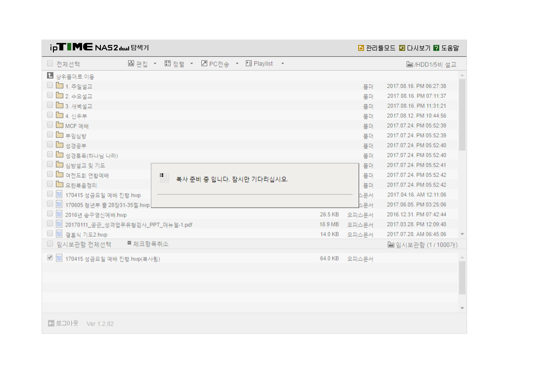Click the 다시보기 text link

pos(418,48)
